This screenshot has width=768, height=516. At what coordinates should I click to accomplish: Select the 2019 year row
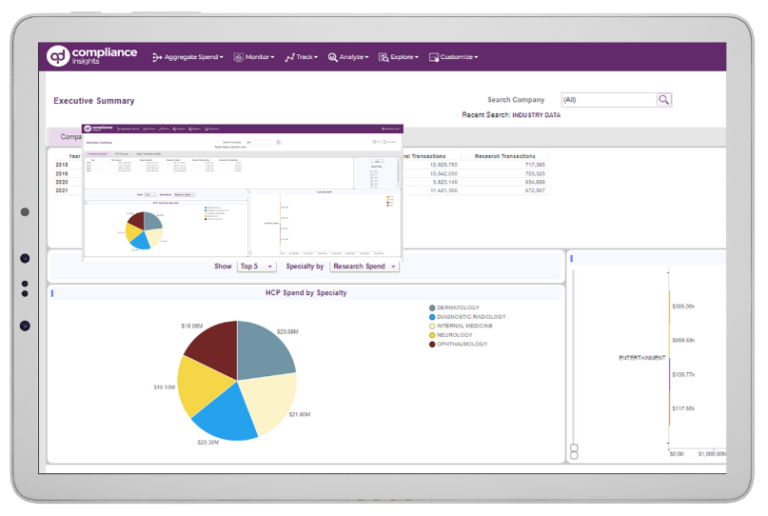[62, 174]
